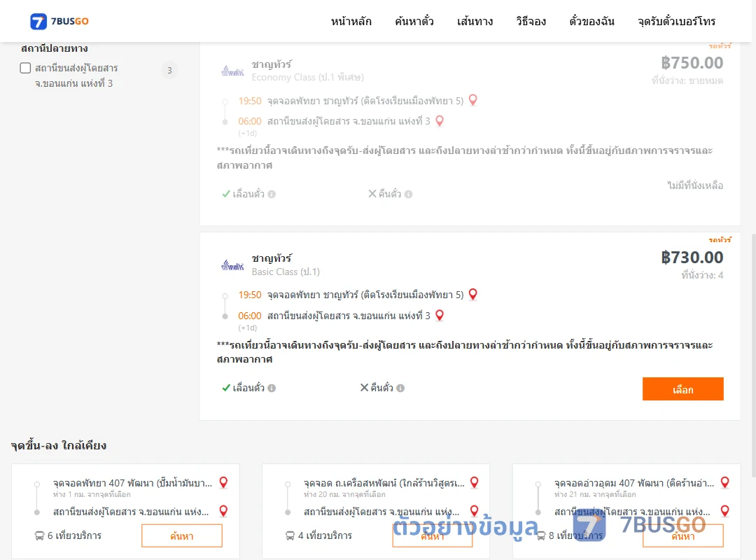Viewport: 756px width, 560px height.
Task: Click 6 เที่ยวบริการ text
Action: pos(74,536)
